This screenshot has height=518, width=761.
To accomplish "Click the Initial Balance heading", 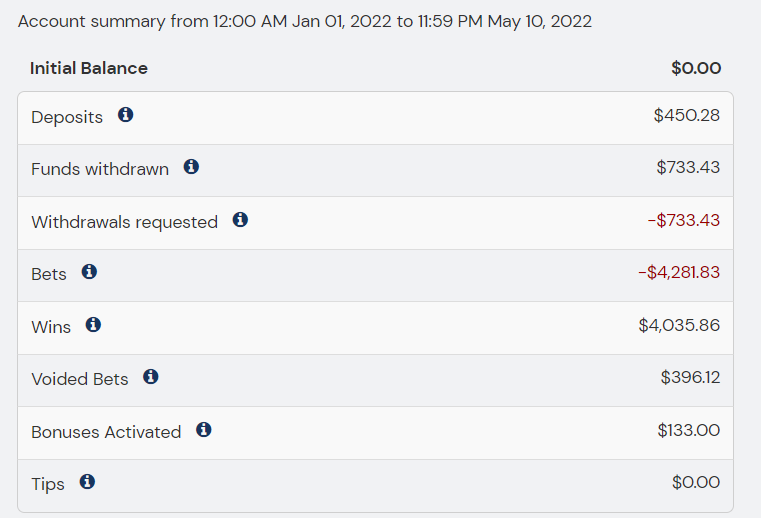I will [x=89, y=68].
